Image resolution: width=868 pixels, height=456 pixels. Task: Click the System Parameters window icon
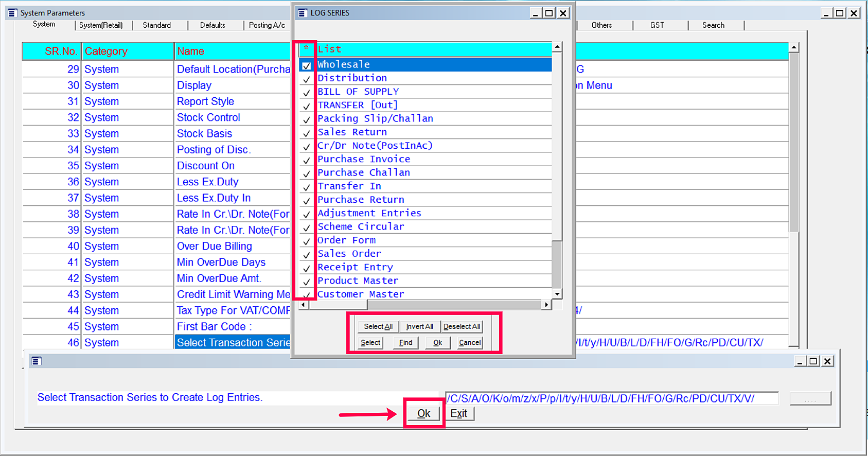click(13, 13)
